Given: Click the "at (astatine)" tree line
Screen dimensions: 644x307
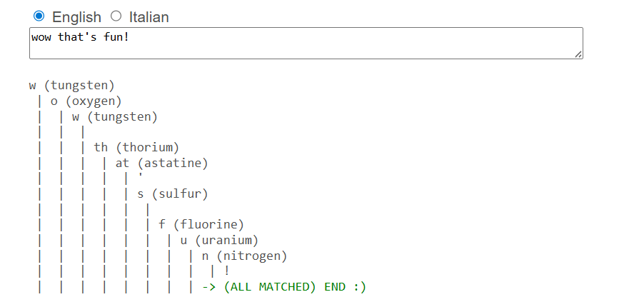Looking at the screenshot, I should [x=161, y=163].
